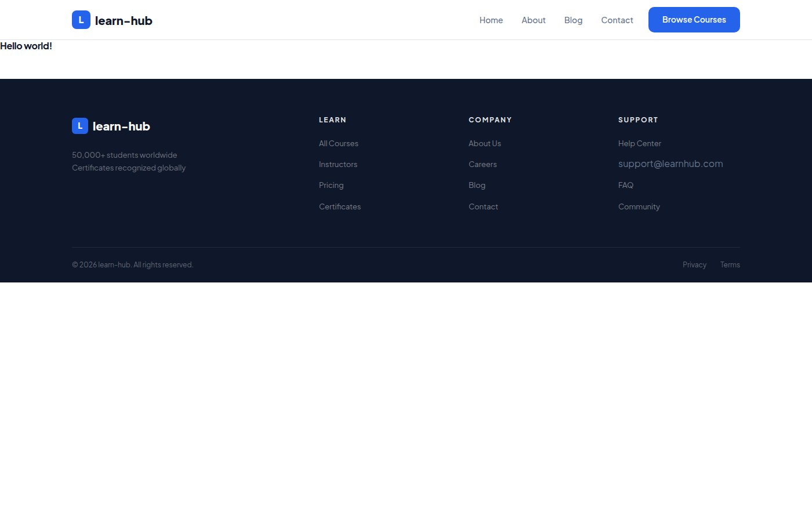This screenshot has height=522, width=812.
Task: Open Community footer link
Action: coord(639,206)
